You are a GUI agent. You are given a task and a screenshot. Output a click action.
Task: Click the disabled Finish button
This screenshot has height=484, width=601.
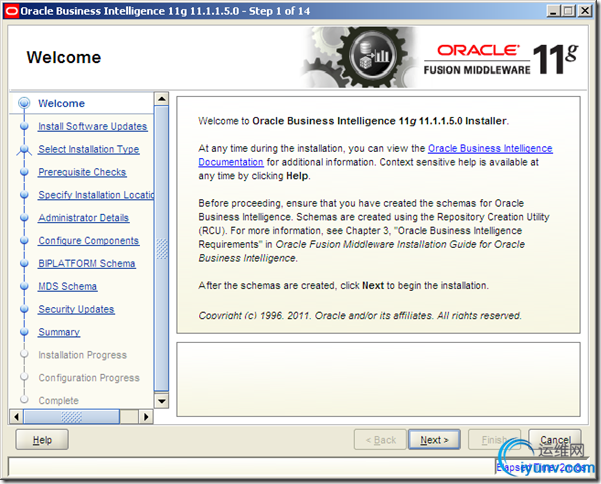point(494,440)
